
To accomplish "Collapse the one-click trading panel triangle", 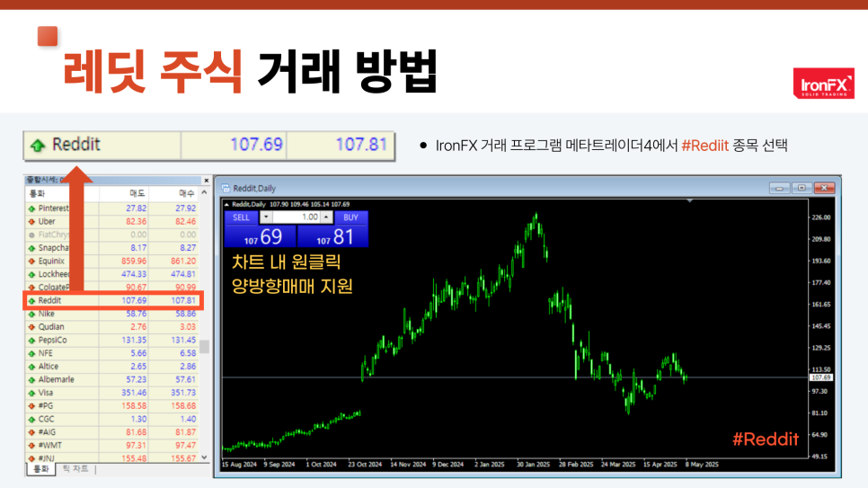I will coord(226,204).
